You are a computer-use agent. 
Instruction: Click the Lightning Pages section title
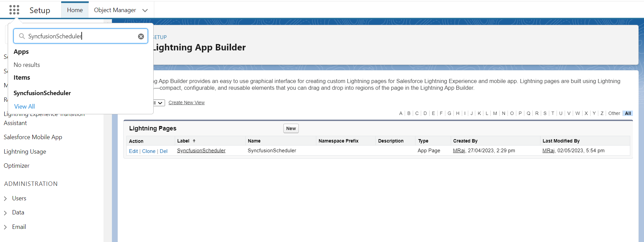pos(153,128)
